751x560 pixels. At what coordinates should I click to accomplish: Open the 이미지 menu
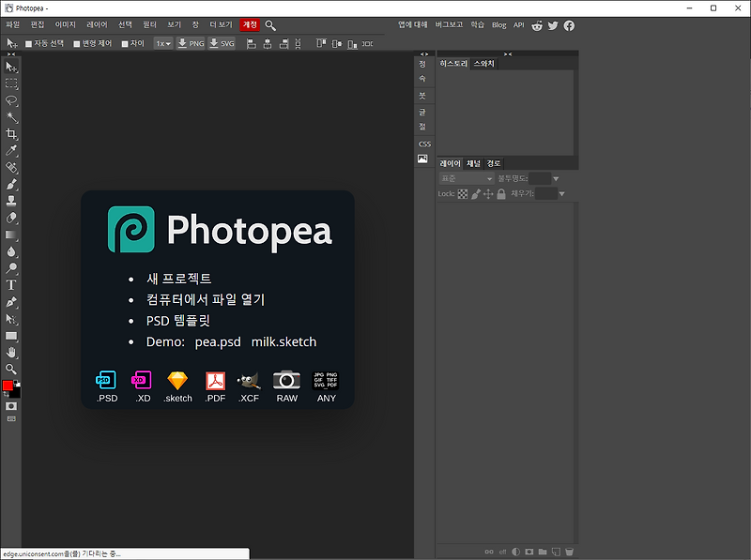(65, 25)
